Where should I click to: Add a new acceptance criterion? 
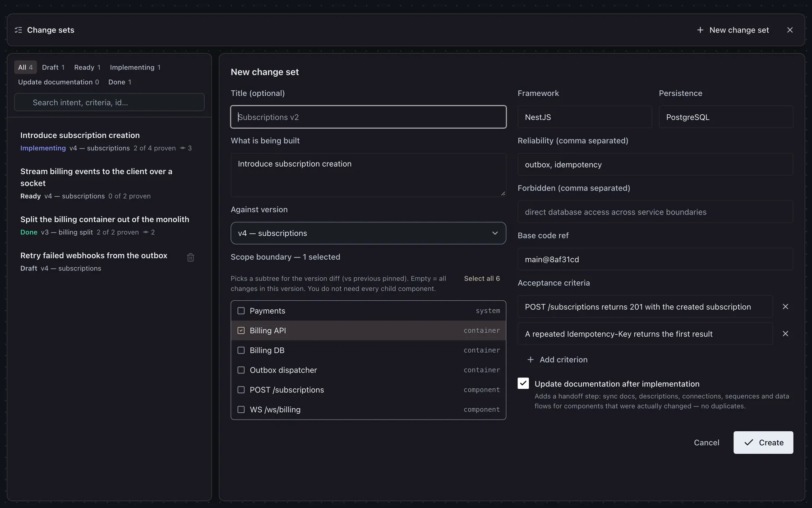point(558,359)
